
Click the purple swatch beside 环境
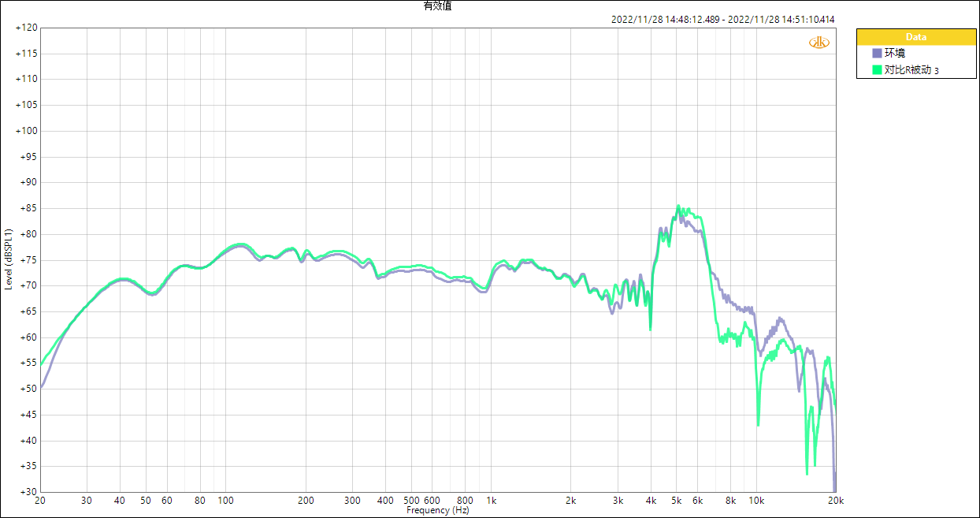(x=877, y=54)
